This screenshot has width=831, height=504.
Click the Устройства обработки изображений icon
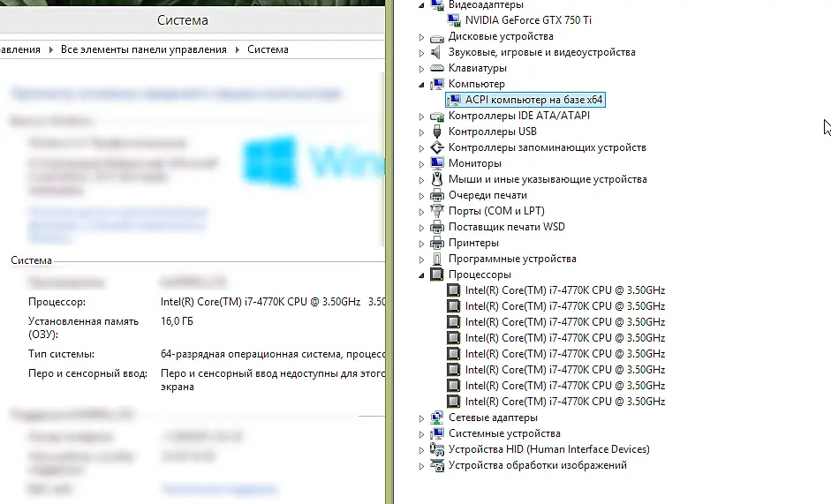437,465
